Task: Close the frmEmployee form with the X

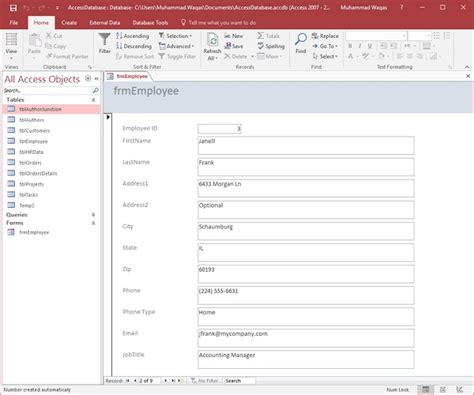Action: [x=468, y=76]
